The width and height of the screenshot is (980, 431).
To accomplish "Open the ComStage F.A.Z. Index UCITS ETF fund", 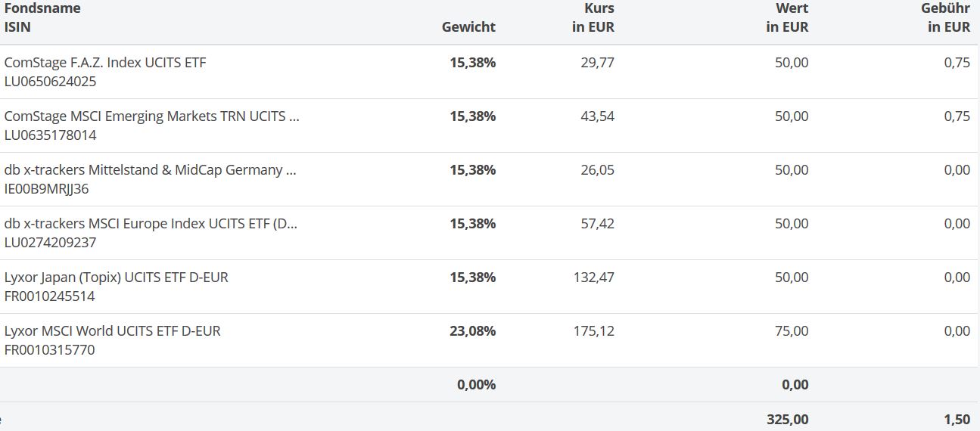I will [x=105, y=63].
